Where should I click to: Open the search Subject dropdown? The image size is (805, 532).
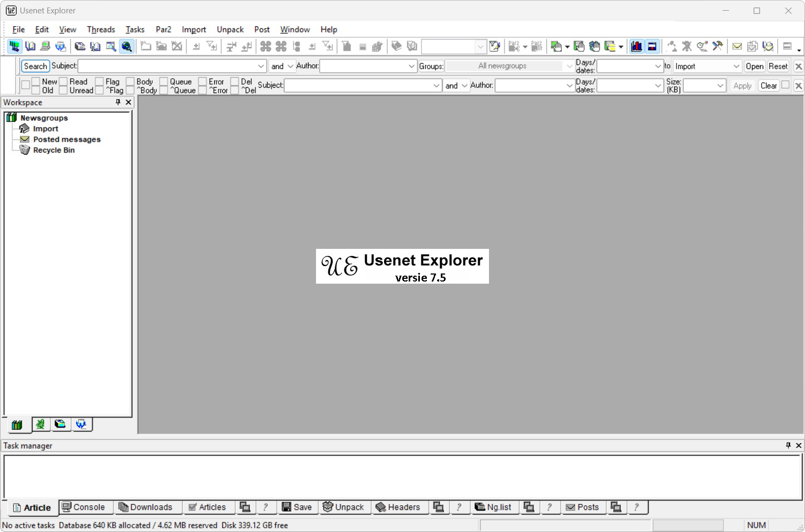[261, 66]
